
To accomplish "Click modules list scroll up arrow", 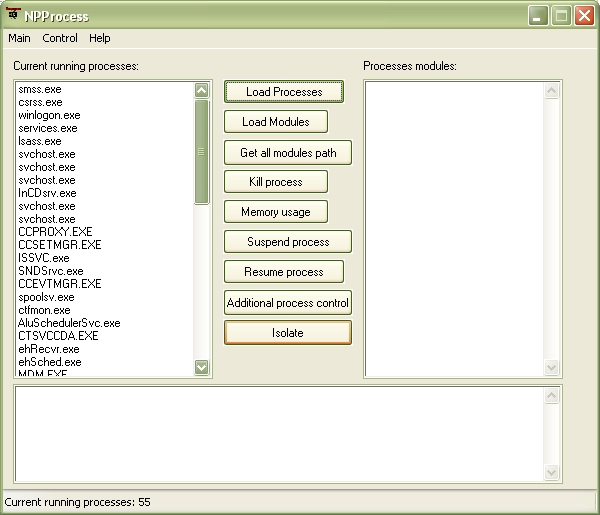I will pos(551,91).
